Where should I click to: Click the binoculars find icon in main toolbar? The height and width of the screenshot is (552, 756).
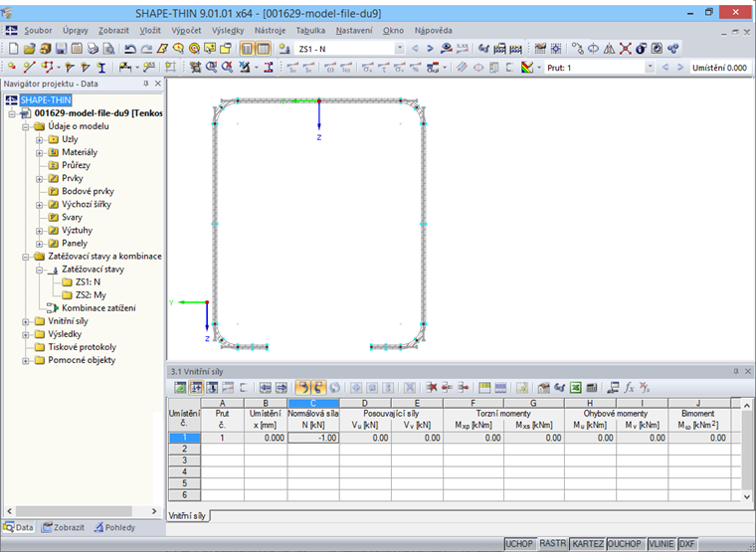[x=483, y=48]
